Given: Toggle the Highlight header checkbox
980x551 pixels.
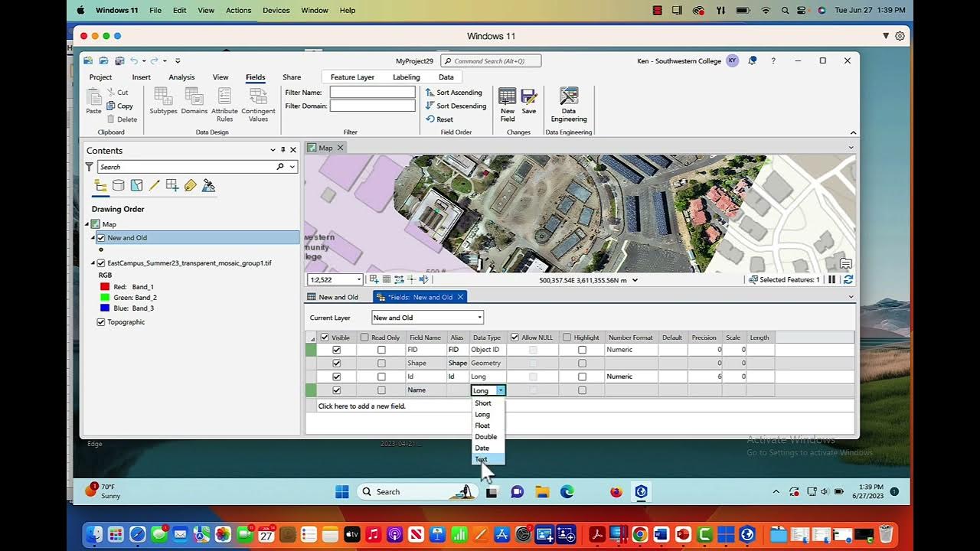Looking at the screenshot, I should 567,337.
